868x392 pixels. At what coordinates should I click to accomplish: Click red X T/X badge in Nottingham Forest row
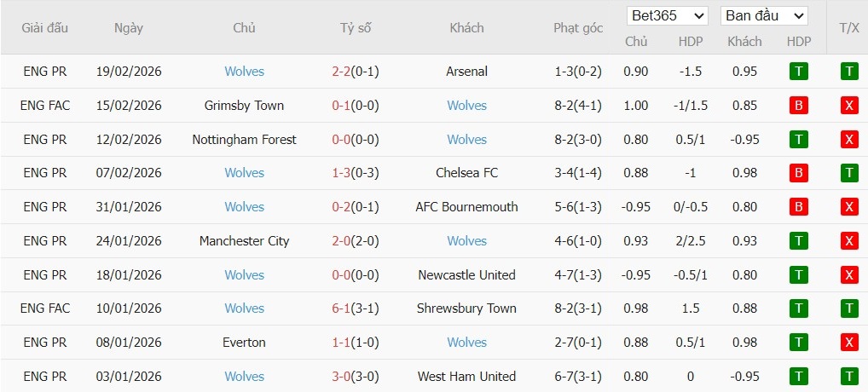click(848, 140)
